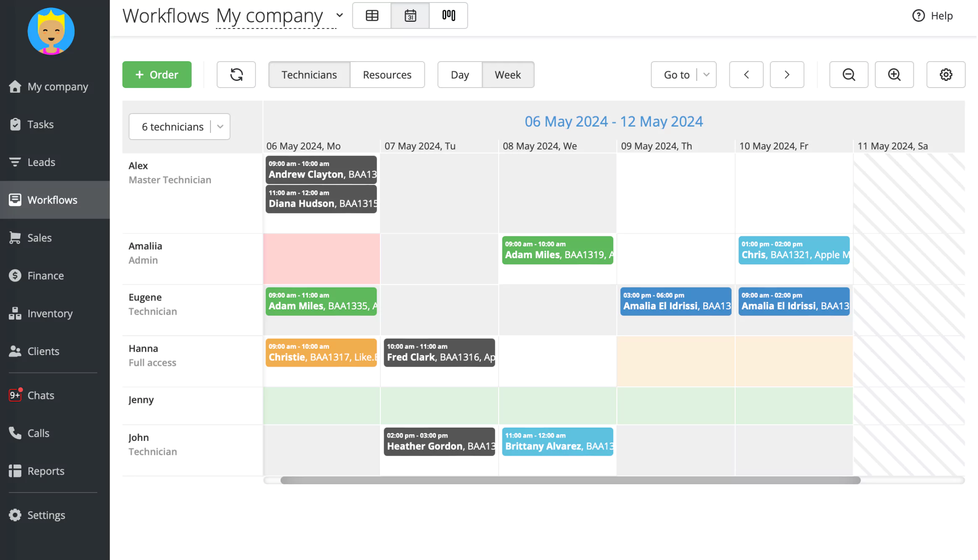The image size is (978, 560).
Task: Open the Go to dropdown
Action: (x=707, y=75)
